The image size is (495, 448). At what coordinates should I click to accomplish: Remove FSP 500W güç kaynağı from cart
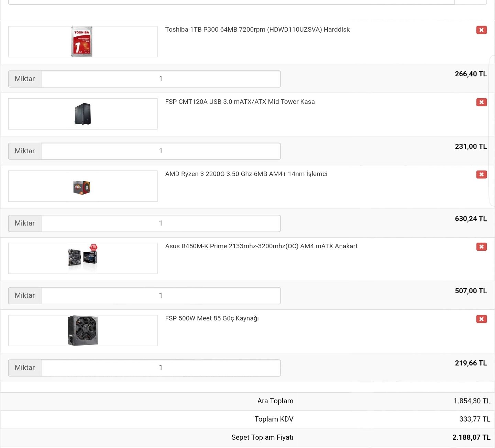point(481,319)
